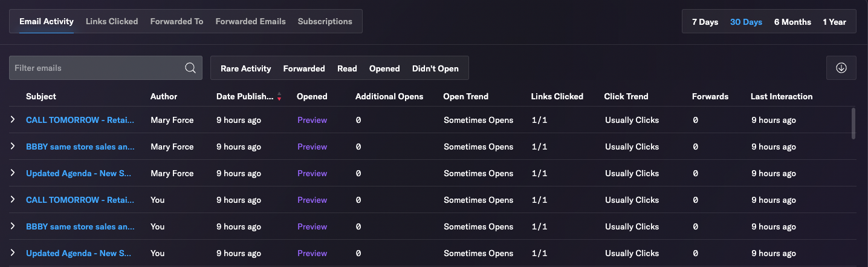Viewport: 868px width, 267px height.
Task: Switch to the Links Clicked tab
Action: pos(112,21)
